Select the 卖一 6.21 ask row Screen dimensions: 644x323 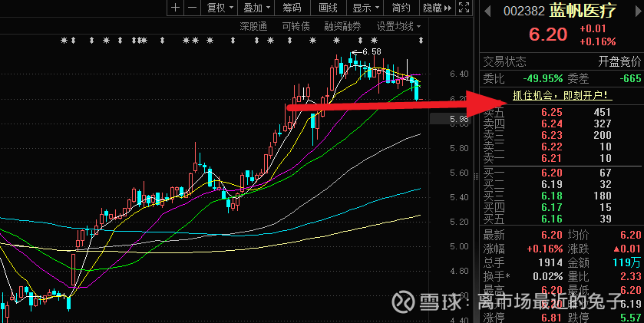[562, 158]
